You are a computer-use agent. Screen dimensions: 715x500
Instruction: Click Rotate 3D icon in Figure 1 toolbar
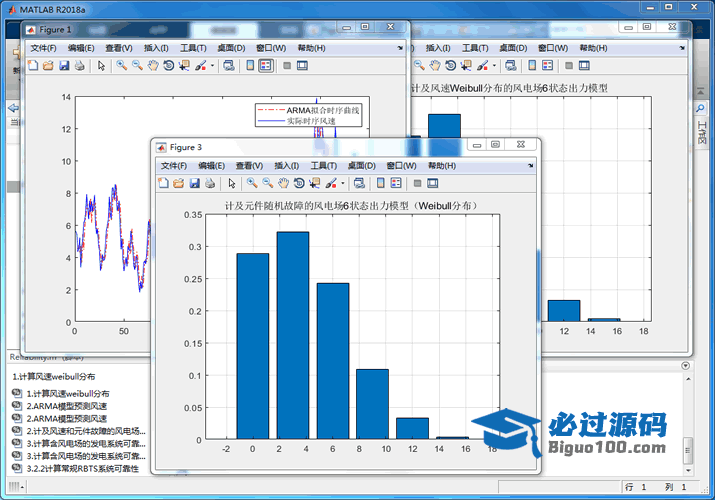click(x=169, y=66)
